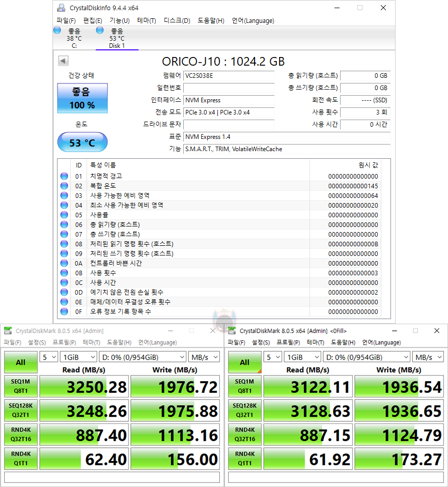Select the C: drive tab at 38 °C
The image size is (448, 487).
(x=74, y=38)
